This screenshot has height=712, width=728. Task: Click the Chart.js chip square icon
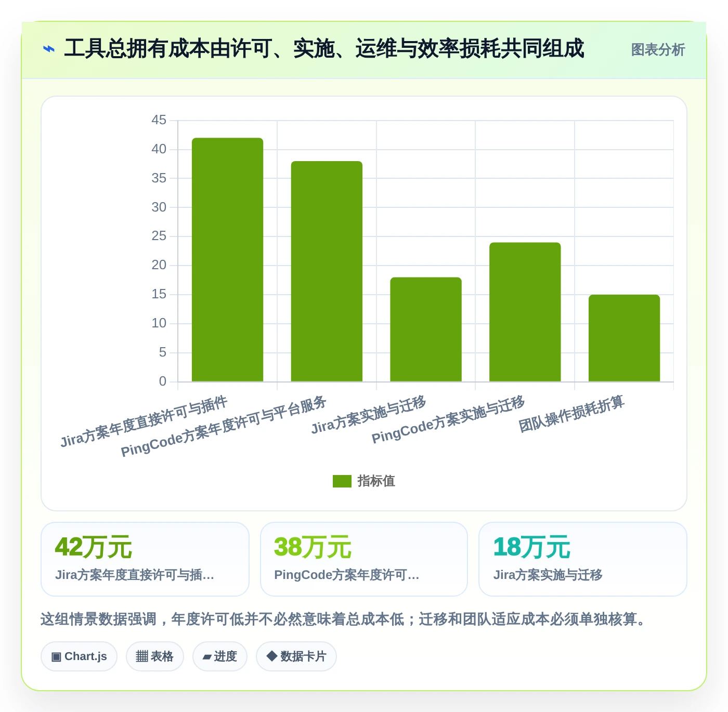coord(56,657)
